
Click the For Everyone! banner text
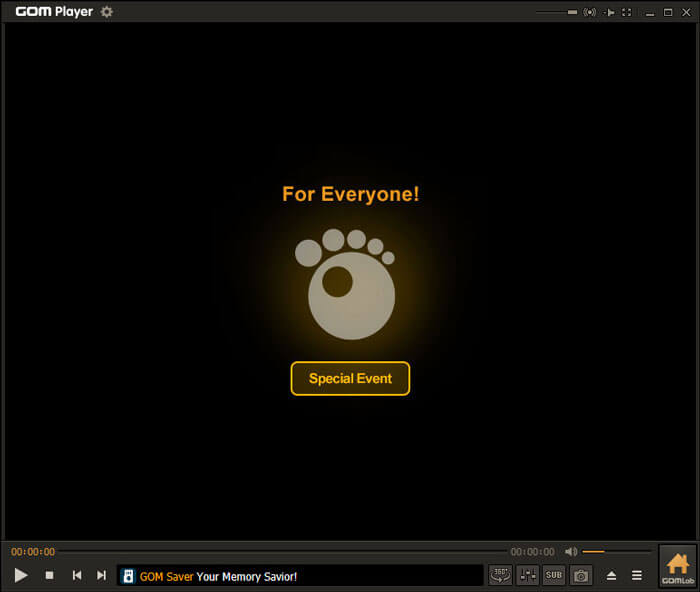pos(350,194)
